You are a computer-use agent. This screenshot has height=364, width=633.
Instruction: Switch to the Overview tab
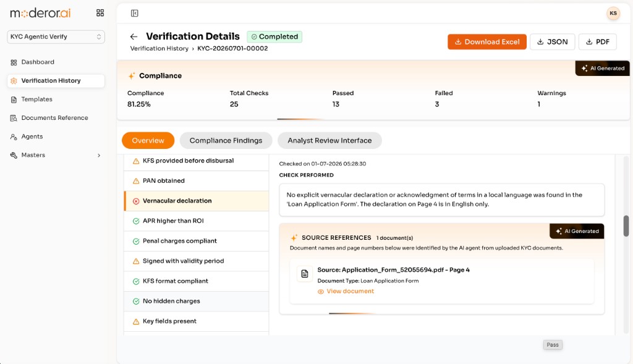(x=148, y=140)
